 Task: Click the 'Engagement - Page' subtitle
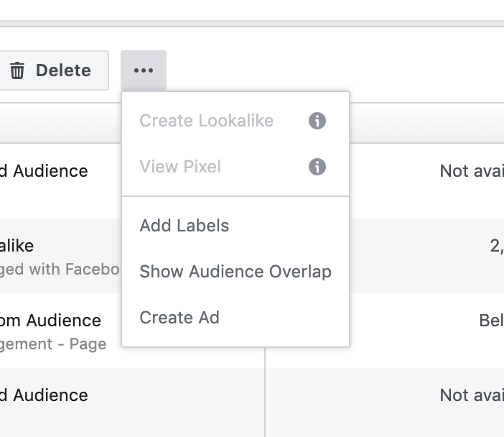pyautogui.click(x=53, y=344)
